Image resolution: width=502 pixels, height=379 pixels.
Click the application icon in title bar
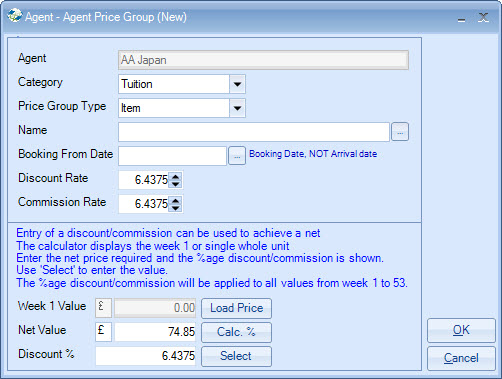(15, 16)
